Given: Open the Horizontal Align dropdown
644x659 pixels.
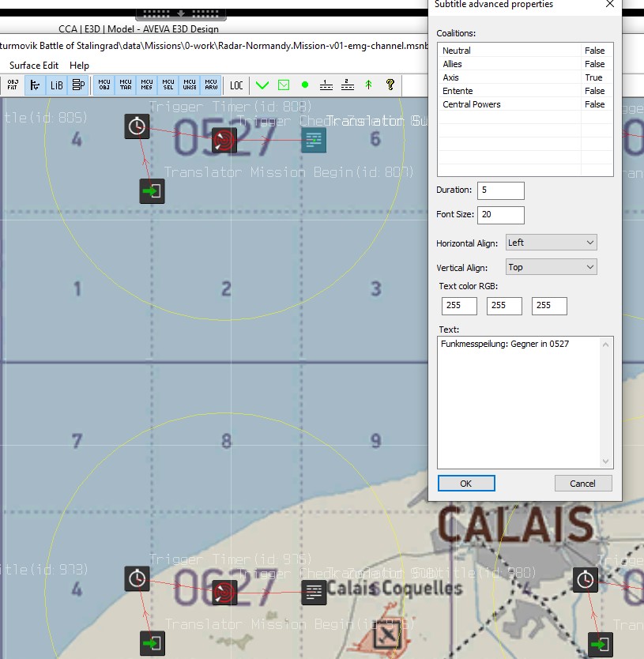Looking at the screenshot, I should [x=551, y=243].
